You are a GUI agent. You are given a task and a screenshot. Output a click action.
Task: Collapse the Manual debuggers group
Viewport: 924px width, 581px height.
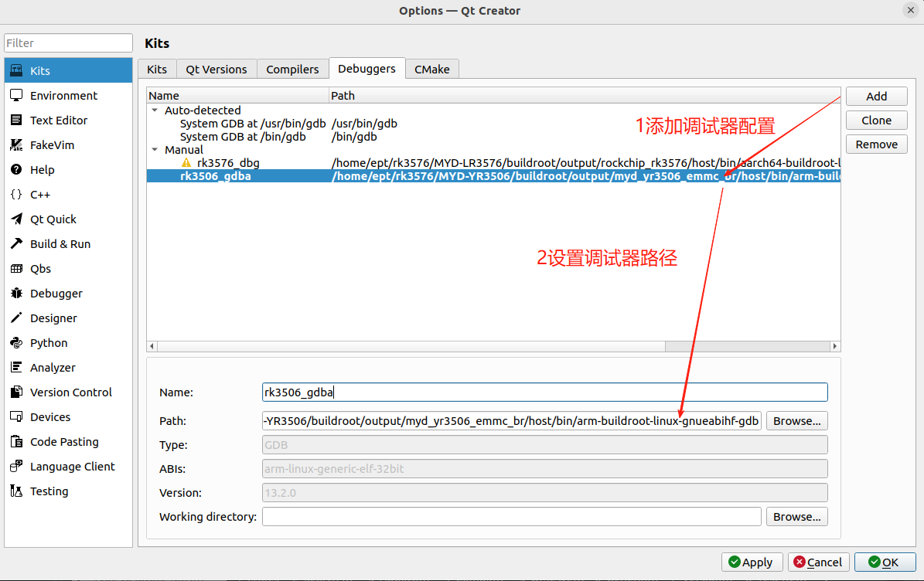pyautogui.click(x=155, y=150)
